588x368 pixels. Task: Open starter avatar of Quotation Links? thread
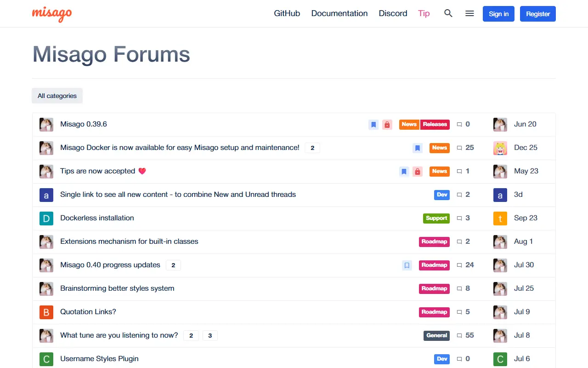point(46,312)
